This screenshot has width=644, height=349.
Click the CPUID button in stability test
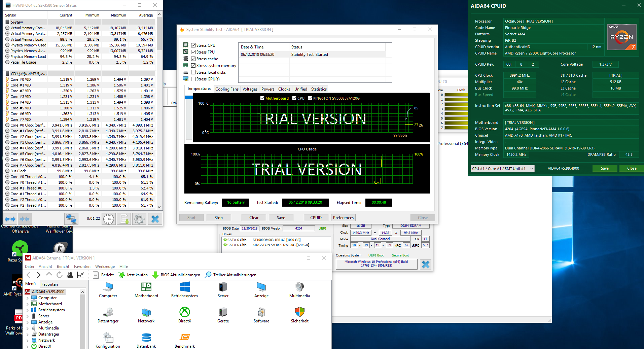coord(316,218)
